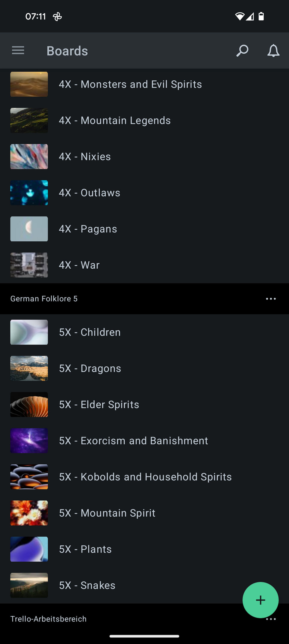Open German Folklore 5 workspace options
289x644 pixels.
pos(271,299)
